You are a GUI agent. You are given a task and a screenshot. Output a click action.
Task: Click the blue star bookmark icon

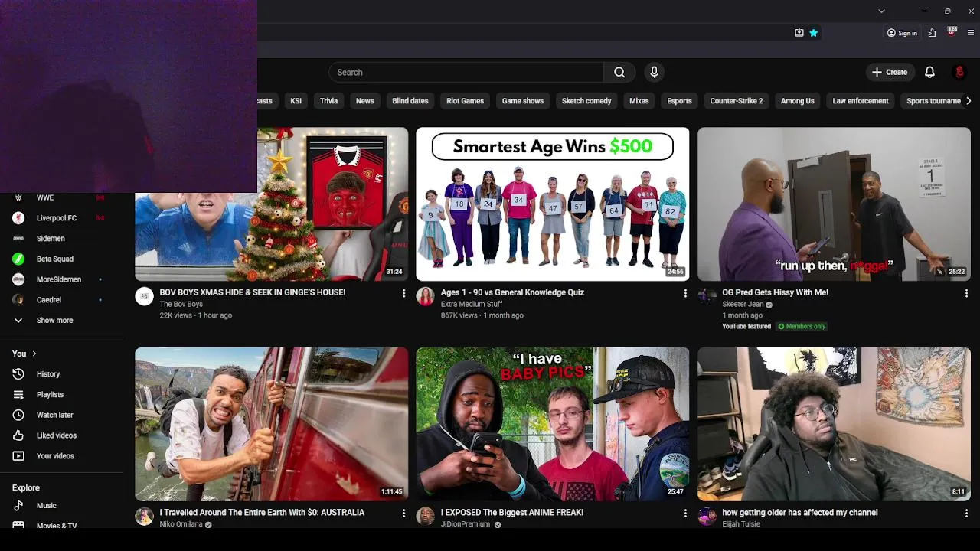(813, 33)
